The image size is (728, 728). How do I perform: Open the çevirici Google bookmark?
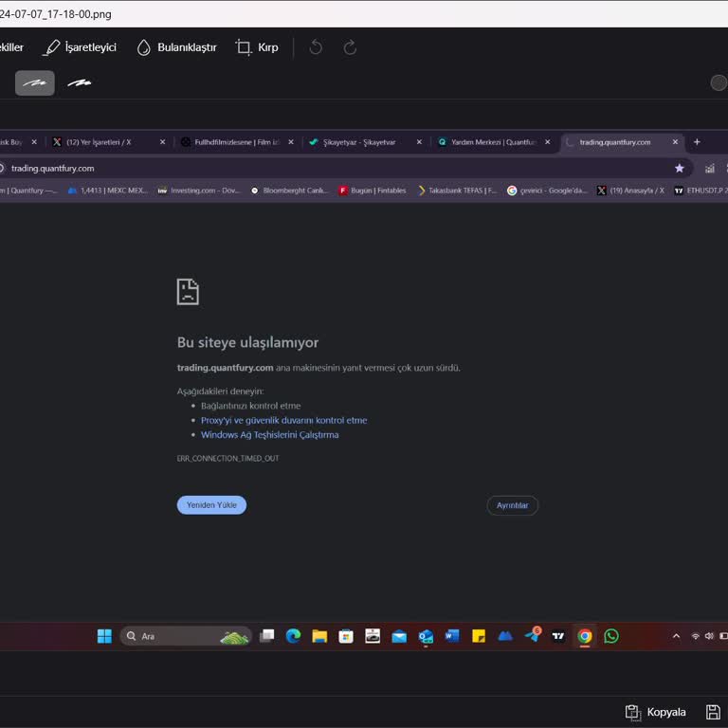point(547,191)
